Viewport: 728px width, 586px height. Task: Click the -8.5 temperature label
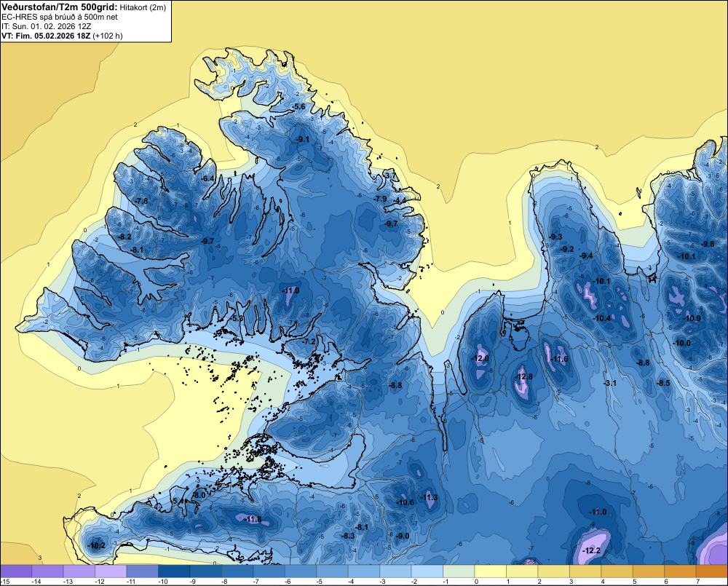663,383
